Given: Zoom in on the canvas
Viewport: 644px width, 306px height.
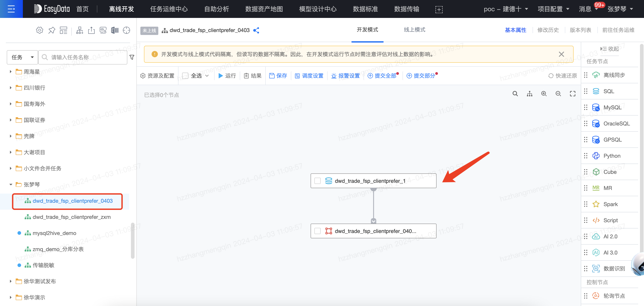Looking at the screenshot, I should 544,94.
